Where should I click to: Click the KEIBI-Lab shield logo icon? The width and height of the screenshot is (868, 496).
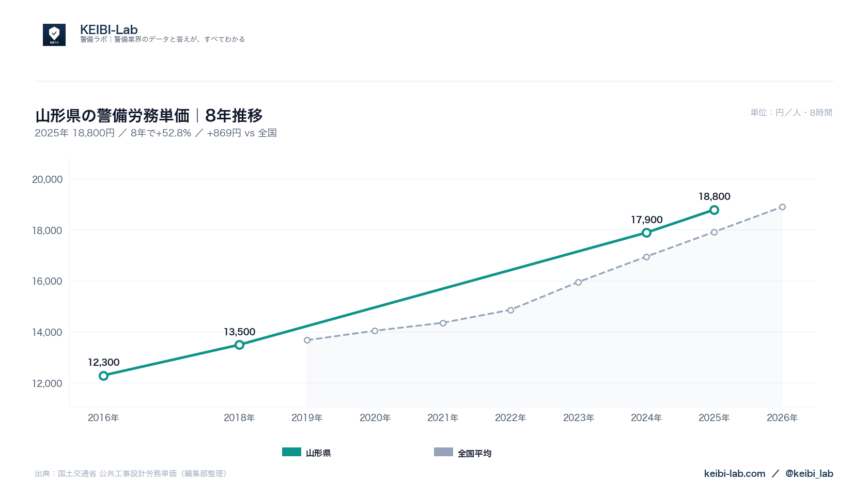point(54,35)
